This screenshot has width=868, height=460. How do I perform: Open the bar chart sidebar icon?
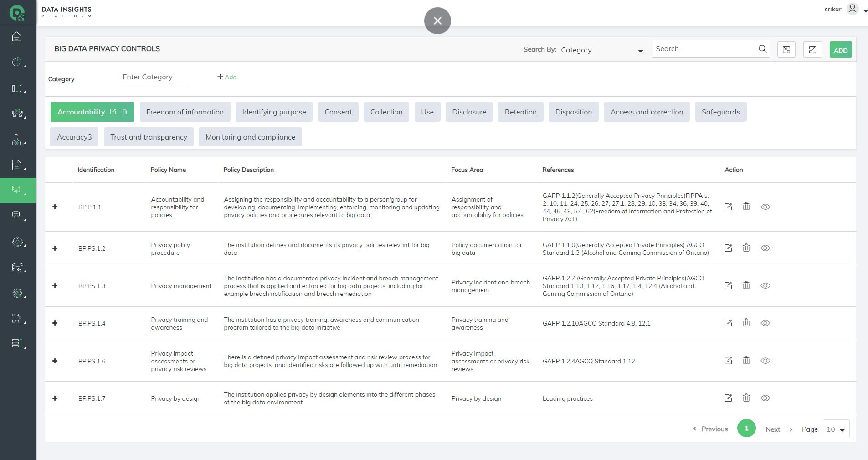click(x=17, y=88)
